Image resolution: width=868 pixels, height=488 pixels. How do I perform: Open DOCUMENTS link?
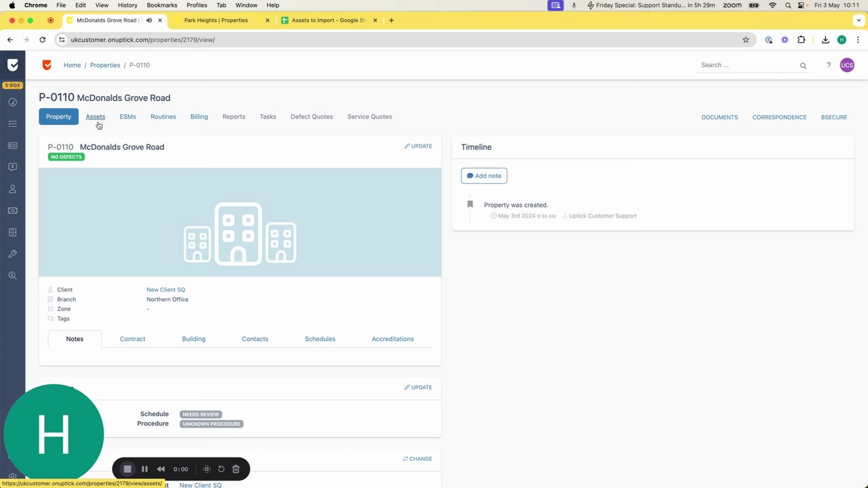[x=719, y=117]
